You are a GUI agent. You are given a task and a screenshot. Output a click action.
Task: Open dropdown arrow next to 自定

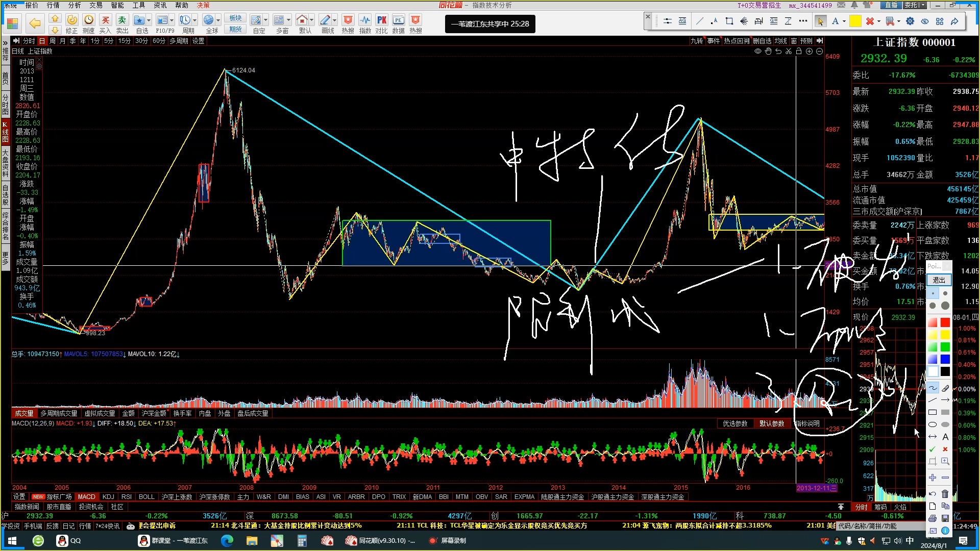click(x=265, y=20)
